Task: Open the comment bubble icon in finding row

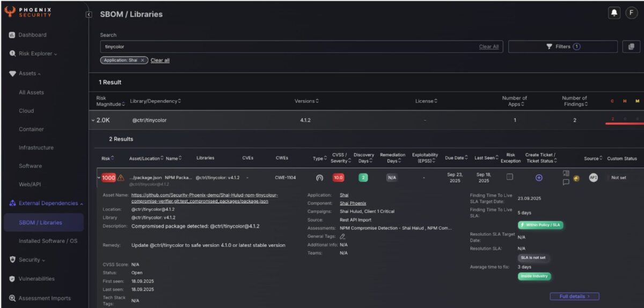Action: click(566, 182)
